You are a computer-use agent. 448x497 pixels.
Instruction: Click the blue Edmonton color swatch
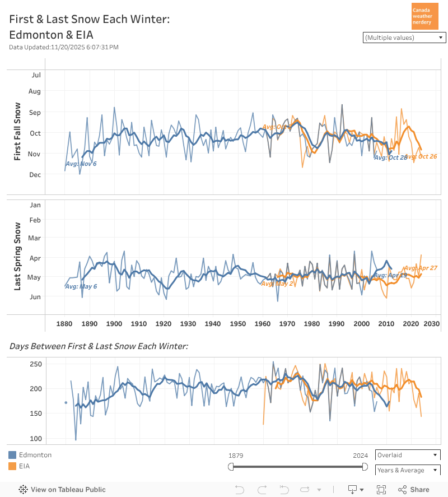pos(12,455)
